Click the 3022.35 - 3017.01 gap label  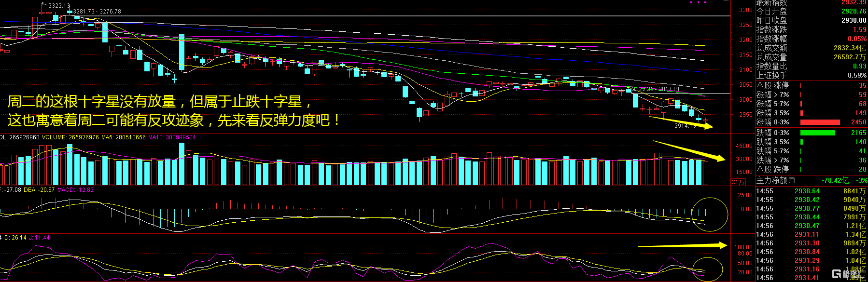(656, 89)
